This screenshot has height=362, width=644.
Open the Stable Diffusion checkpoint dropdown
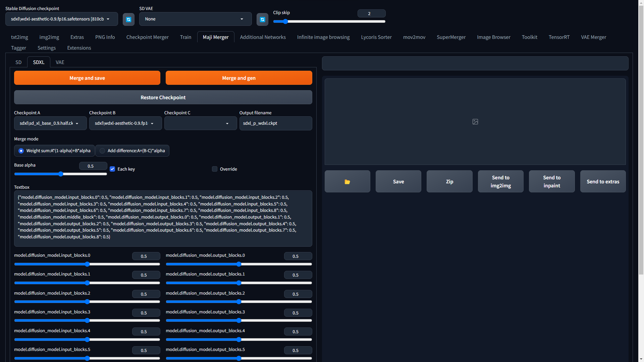61,19
